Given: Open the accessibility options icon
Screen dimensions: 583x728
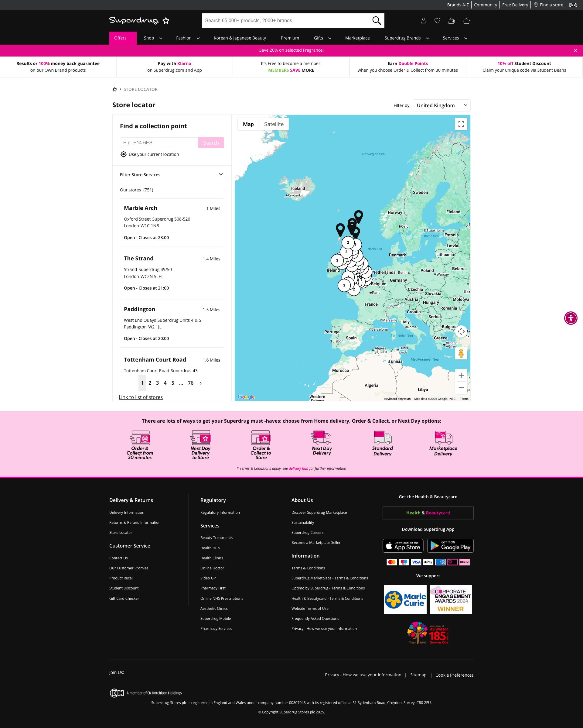Looking at the screenshot, I should coord(571,318).
